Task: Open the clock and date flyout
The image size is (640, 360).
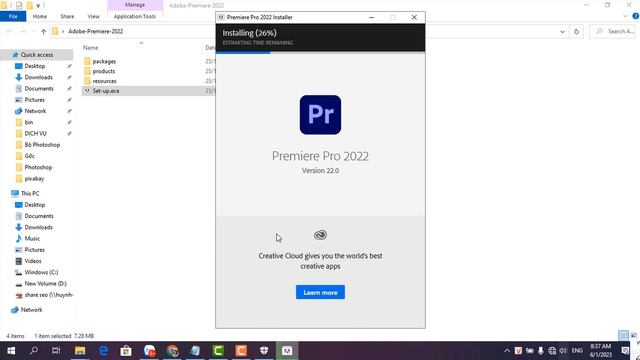Action: tap(600, 351)
